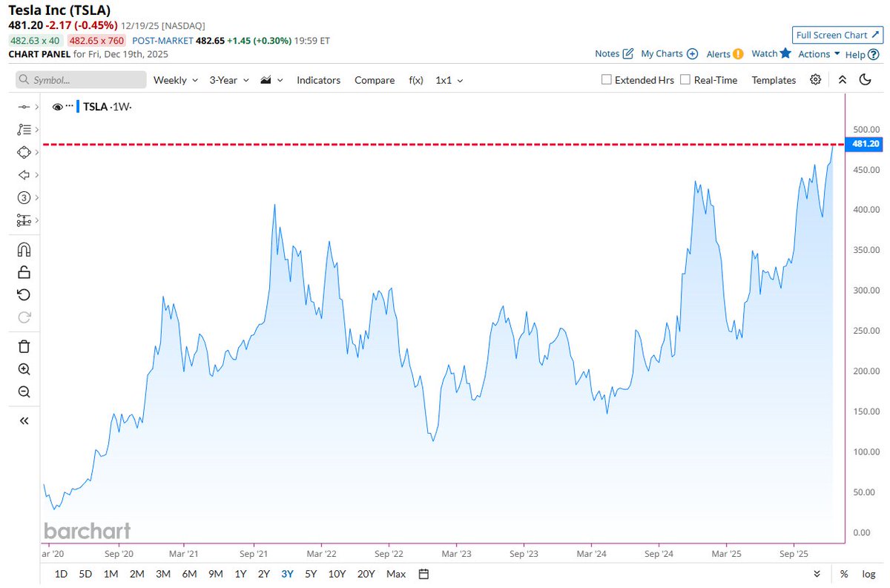Open the Indicators panel
This screenshot has height=588, width=890.
click(318, 79)
